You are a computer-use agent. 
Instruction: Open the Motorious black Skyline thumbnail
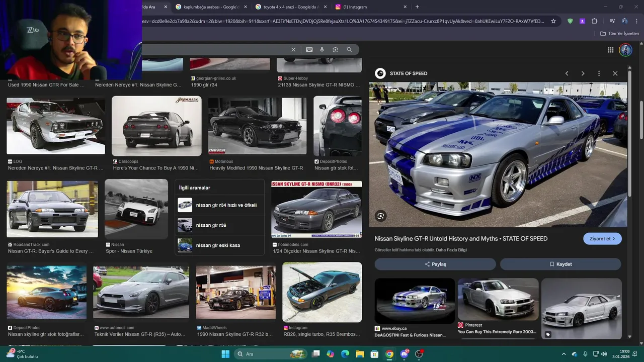click(x=257, y=126)
